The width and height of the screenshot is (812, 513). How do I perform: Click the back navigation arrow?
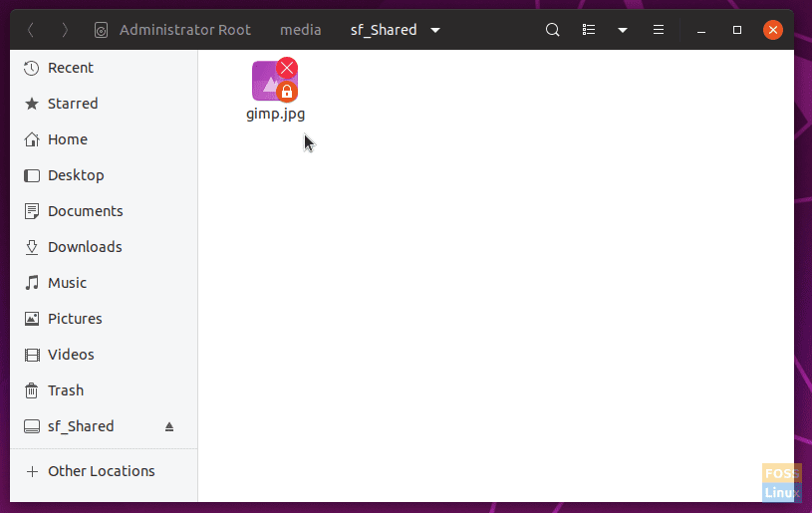[31, 30]
